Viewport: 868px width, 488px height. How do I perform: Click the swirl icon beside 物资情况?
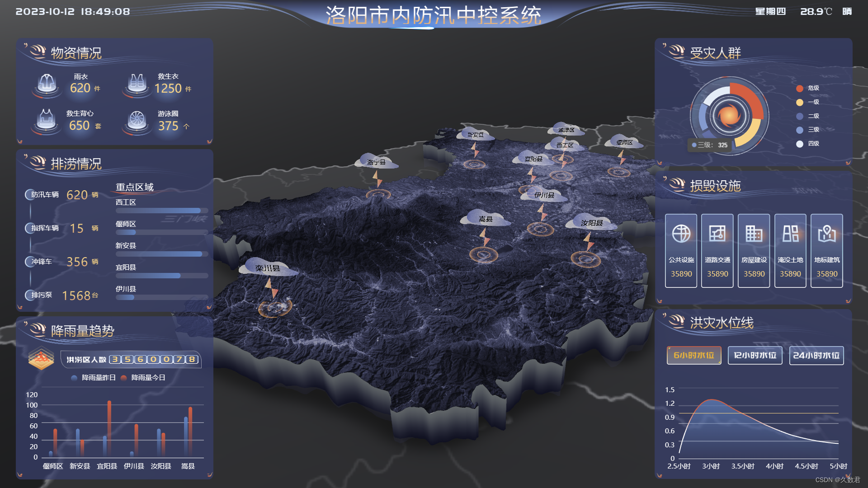(38, 52)
